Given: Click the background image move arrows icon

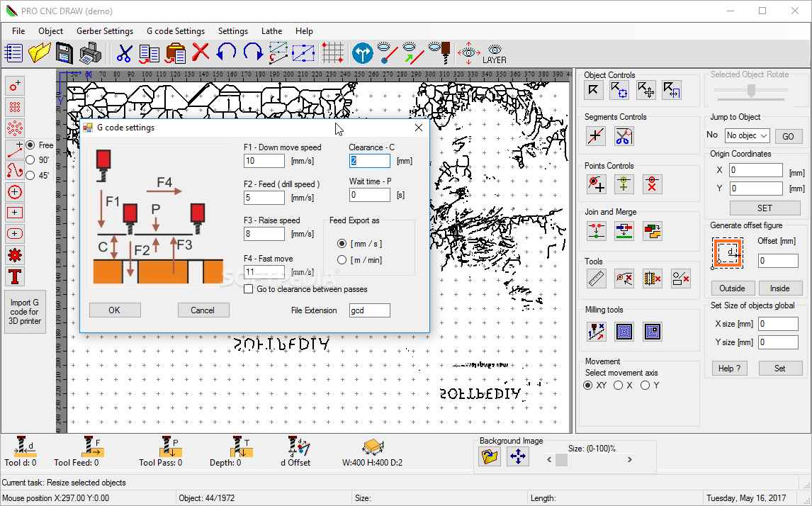Looking at the screenshot, I should (518, 456).
